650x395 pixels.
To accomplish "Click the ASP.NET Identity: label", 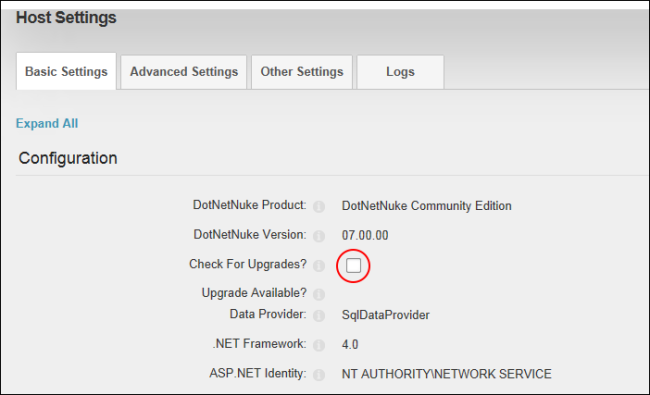I will click(x=258, y=373).
